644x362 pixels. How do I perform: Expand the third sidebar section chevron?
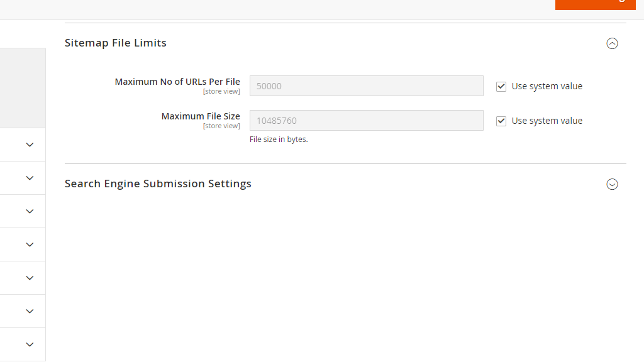tap(30, 211)
